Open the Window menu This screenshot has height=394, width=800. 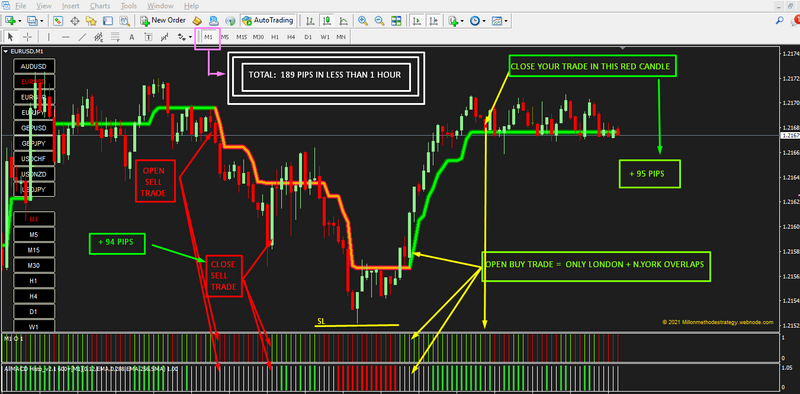coord(160,6)
